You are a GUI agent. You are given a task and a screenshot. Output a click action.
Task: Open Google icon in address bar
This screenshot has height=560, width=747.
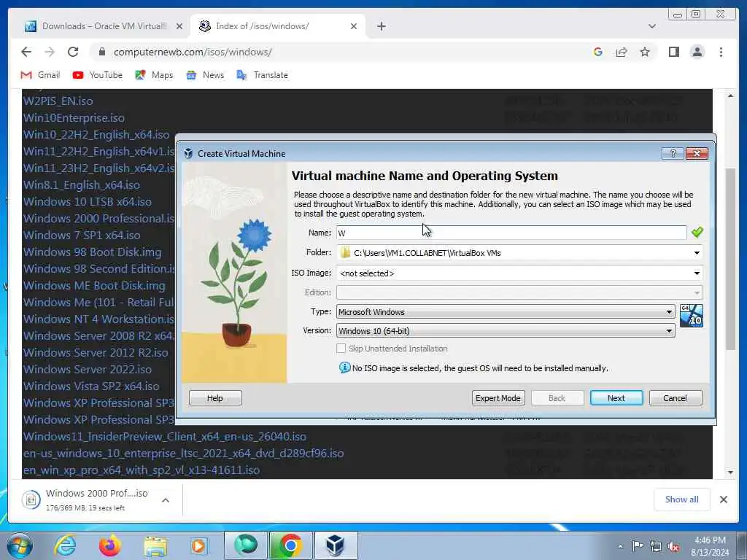click(598, 52)
